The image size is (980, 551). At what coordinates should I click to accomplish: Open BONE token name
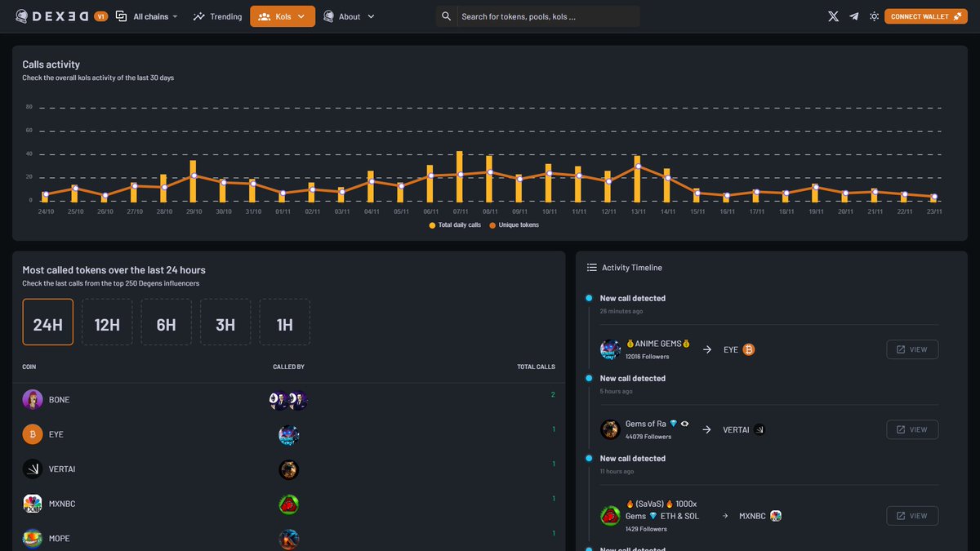pos(60,400)
